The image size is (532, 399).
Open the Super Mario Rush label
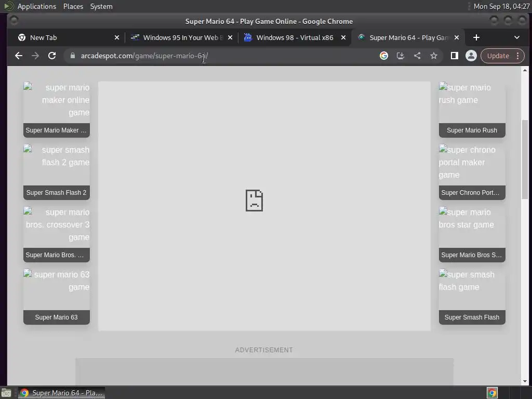pos(472,130)
